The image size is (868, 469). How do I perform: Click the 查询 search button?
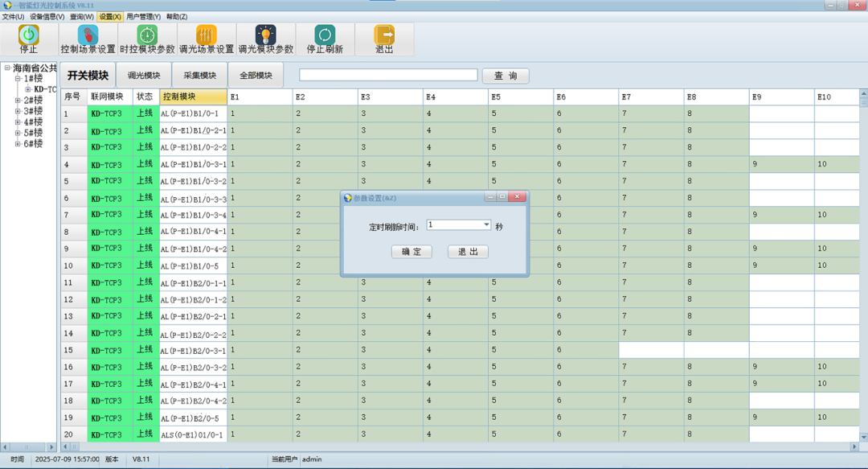[x=506, y=76]
